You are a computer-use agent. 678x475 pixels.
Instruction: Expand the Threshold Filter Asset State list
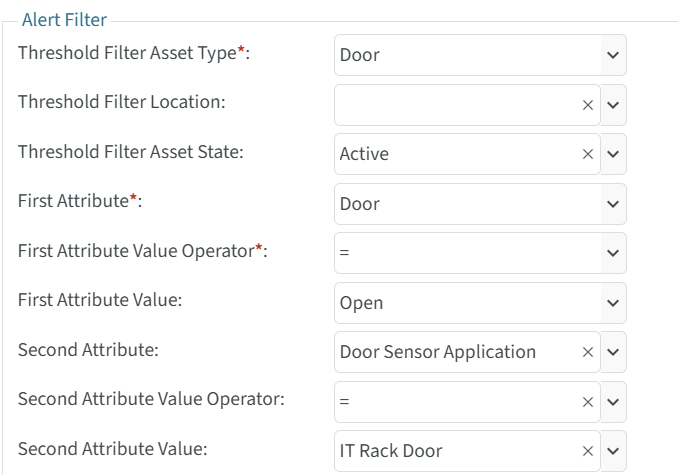614,154
